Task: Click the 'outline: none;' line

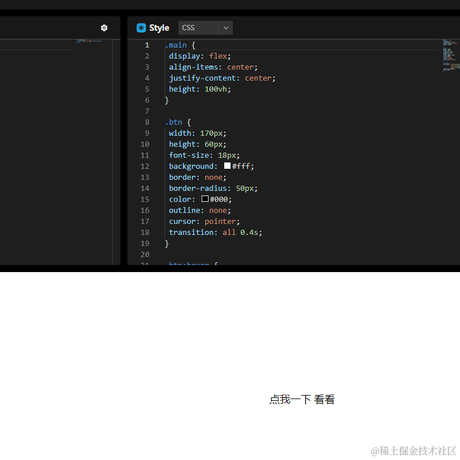Action: point(200,210)
